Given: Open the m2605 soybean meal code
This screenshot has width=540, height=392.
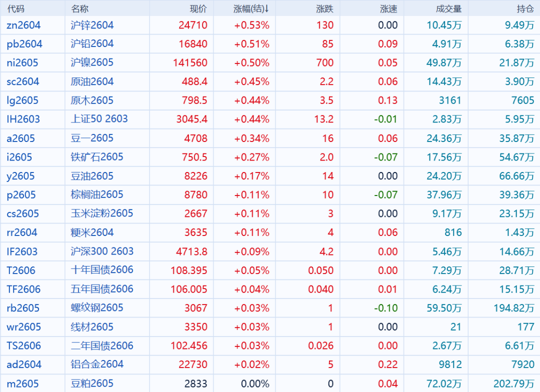Looking at the screenshot, I should coord(22,383).
